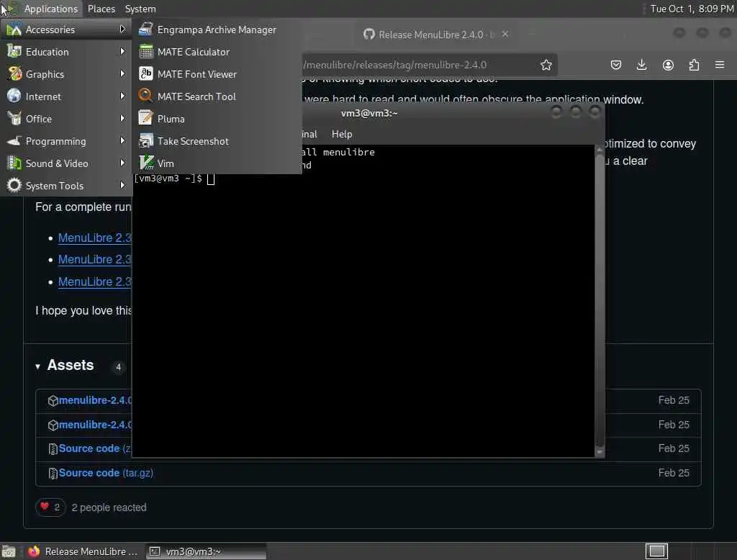Open MATE Font Viewer
This screenshot has height=560, width=737.
pos(217,74)
